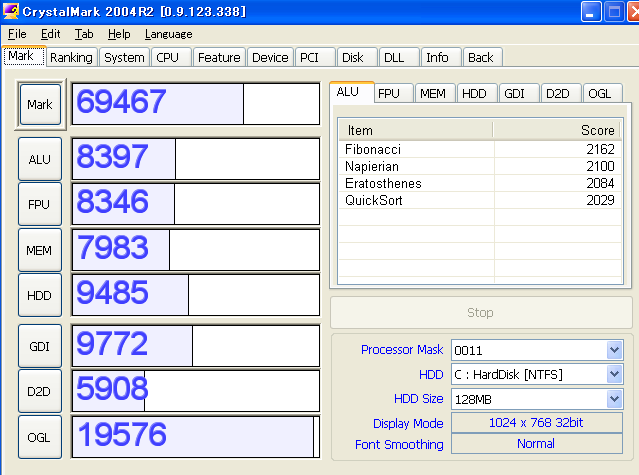Open the HDD drive dropdown arrow
Image resolution: width=639 pixels, height=475 pixels.
pyautogui.click(x=615, y=374)
